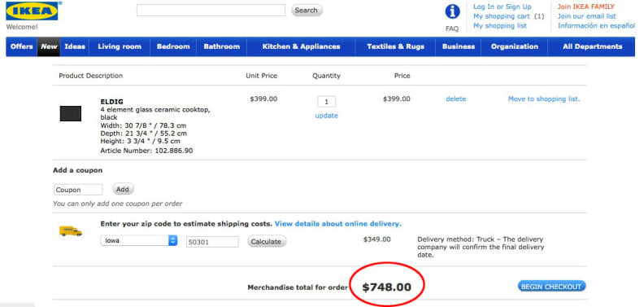
Task: Add the coupon with Add button
Action: coord(123,189)
